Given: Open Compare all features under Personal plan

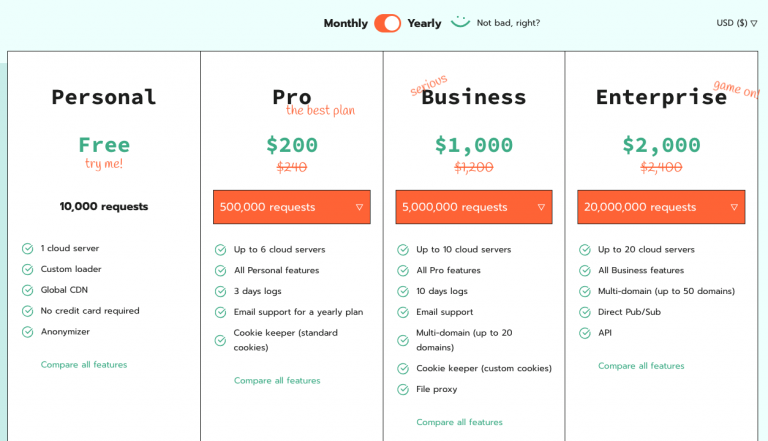Looking at the screenshot, I should [84, 365].
